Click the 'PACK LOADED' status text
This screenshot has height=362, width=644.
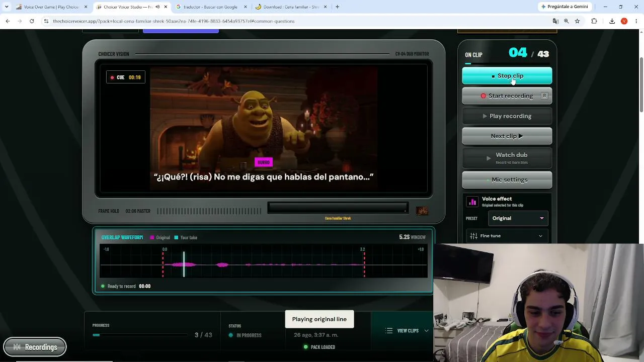tap(323, 347)
